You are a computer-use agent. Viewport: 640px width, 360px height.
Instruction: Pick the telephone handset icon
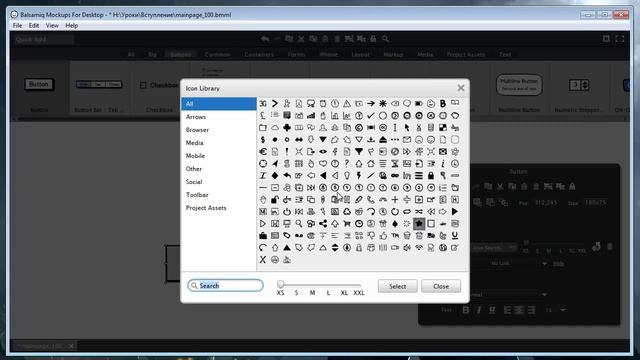(371, 200)
